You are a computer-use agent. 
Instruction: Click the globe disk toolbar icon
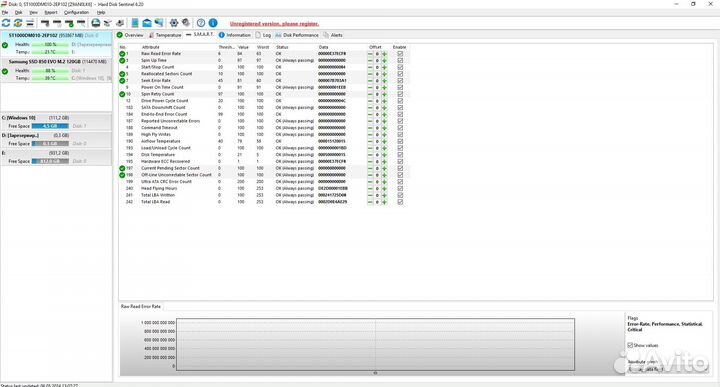click(x=96, y=22)
